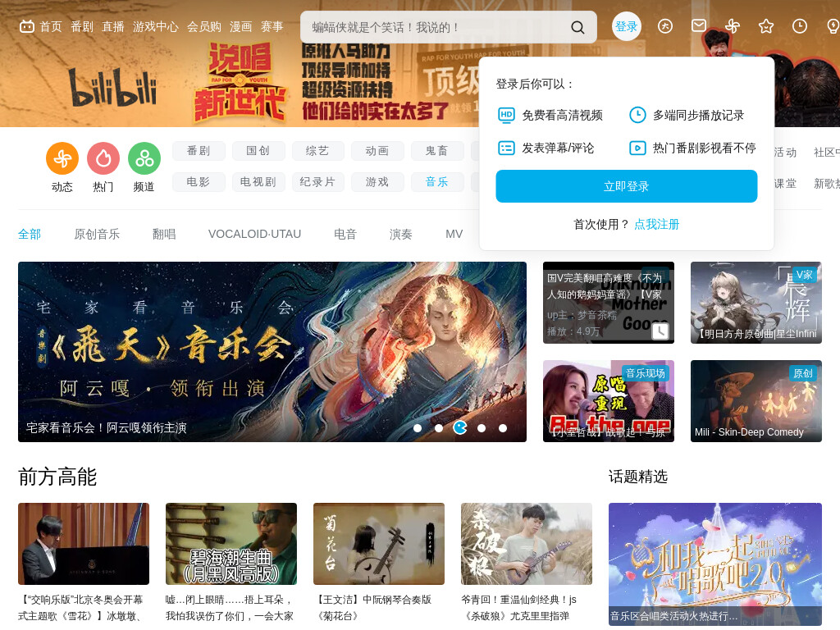Select the 纪录片 category chip

[317, 182]
